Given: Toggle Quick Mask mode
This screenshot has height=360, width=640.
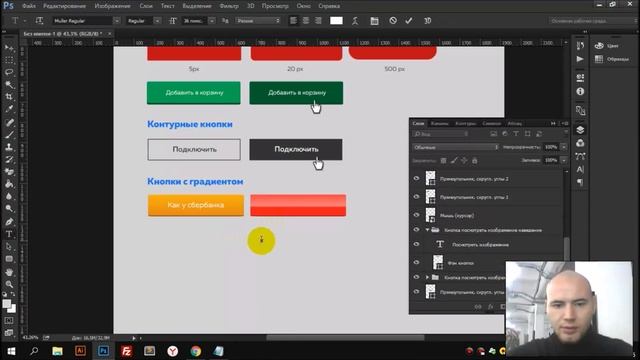Looking at the screenshot, I should click(x=9, y=321).
